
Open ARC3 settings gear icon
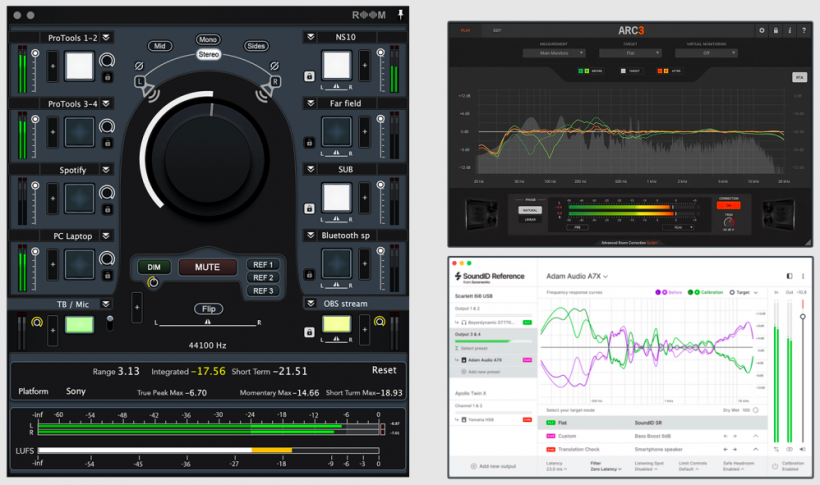[x=762, y=30]
